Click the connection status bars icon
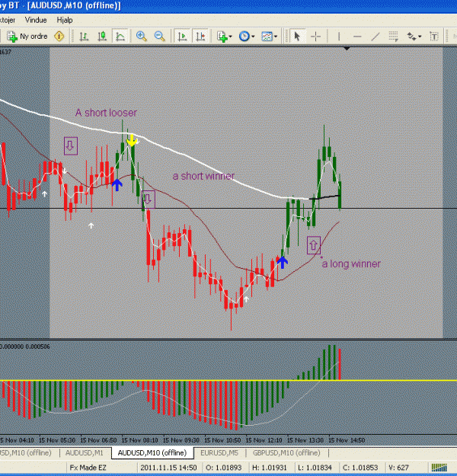457x476 pixels. point(439,468)
